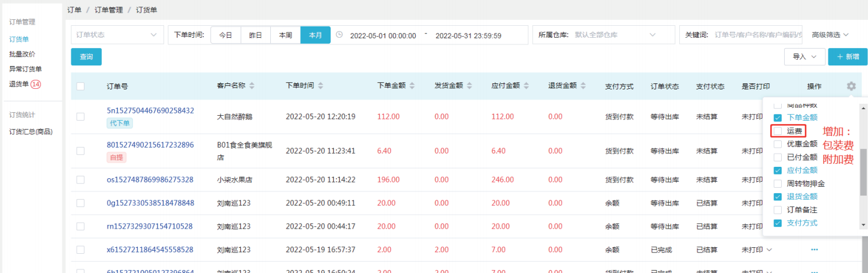Check the 周转物押金 column option
868x273 pixels.
click(778, 184)
